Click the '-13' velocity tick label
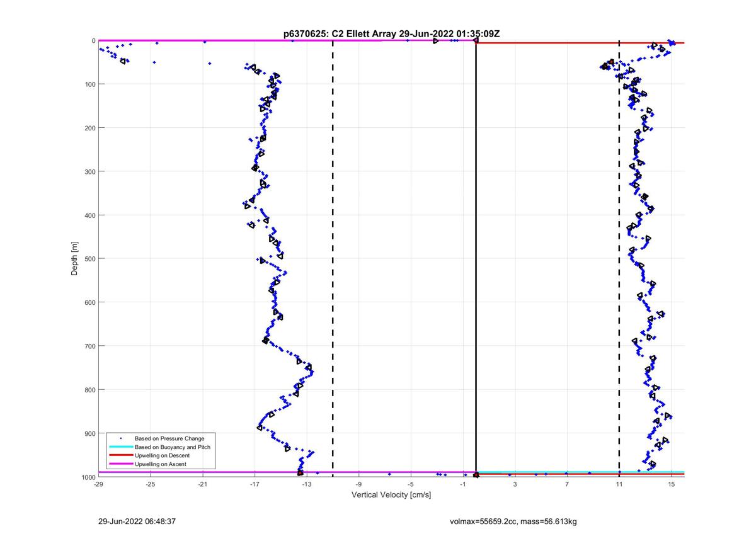This screenshot has height=536, width=756. coord(306,484)
